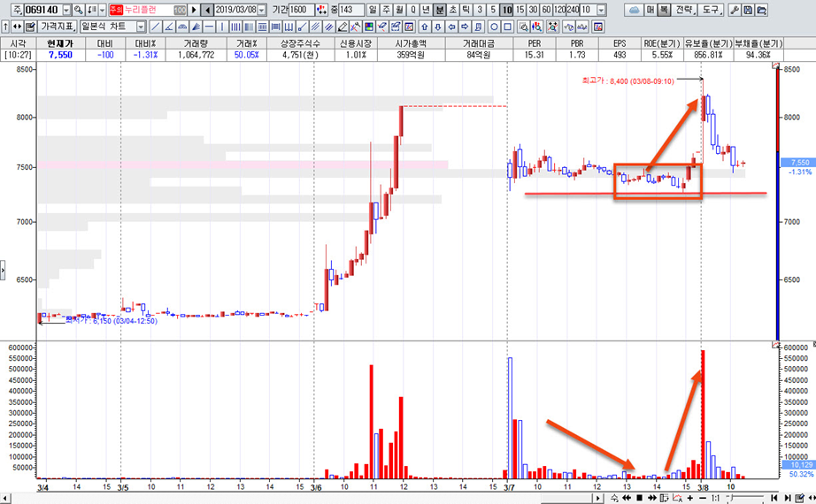The width and height of the screenshot is (816, 504).
Task: Pick the circle shape drawing tool
Action: 494,27
